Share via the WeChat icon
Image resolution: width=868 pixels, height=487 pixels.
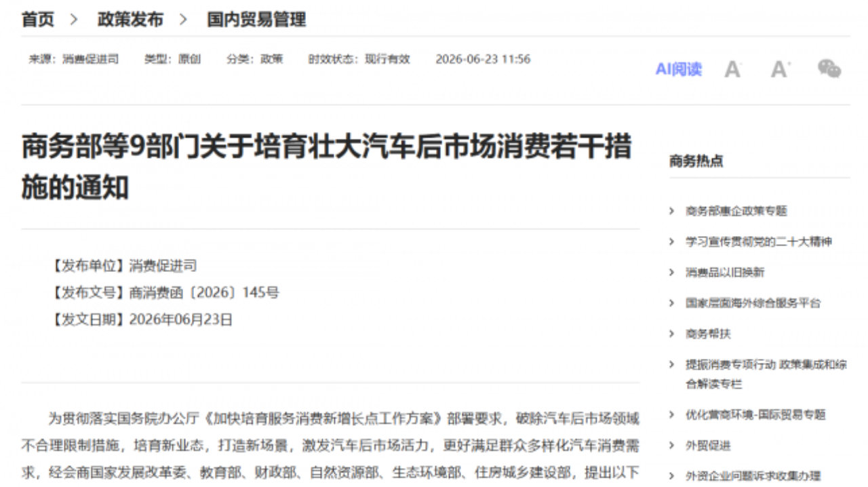coord(829,69)
